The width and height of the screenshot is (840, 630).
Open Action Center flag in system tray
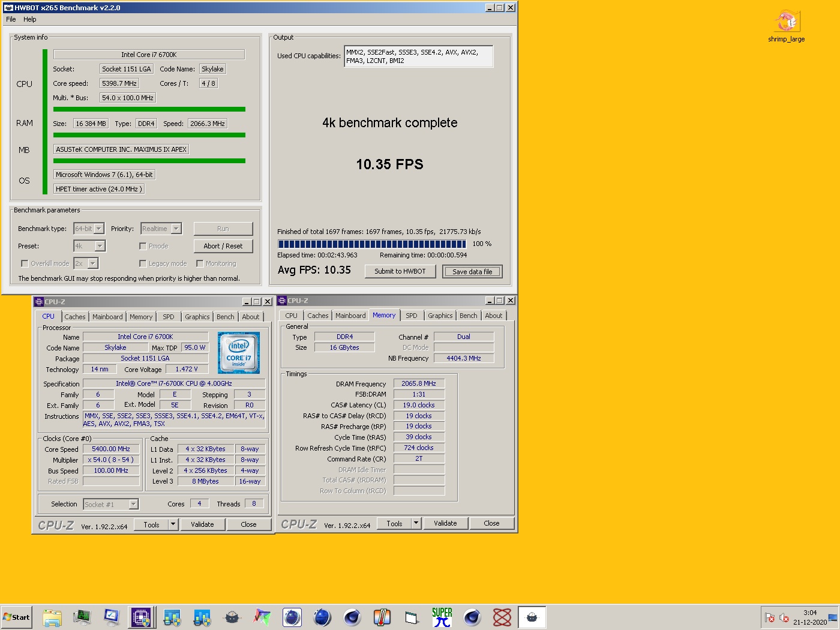pos(770,617)
